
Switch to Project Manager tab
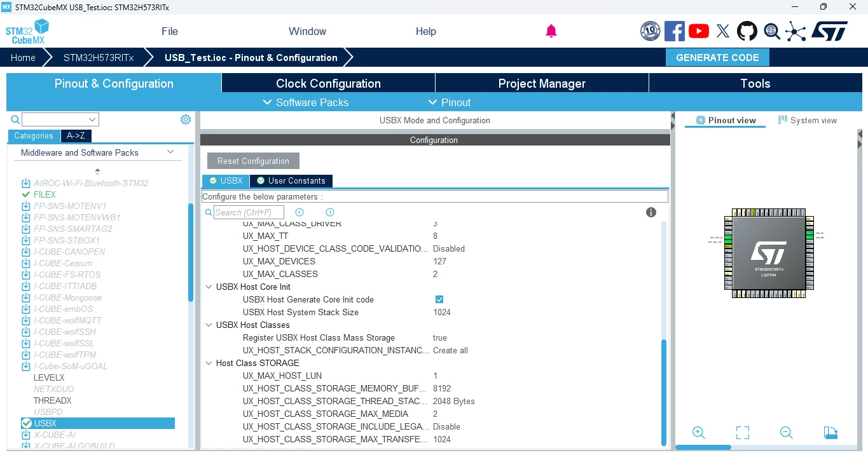542,83
